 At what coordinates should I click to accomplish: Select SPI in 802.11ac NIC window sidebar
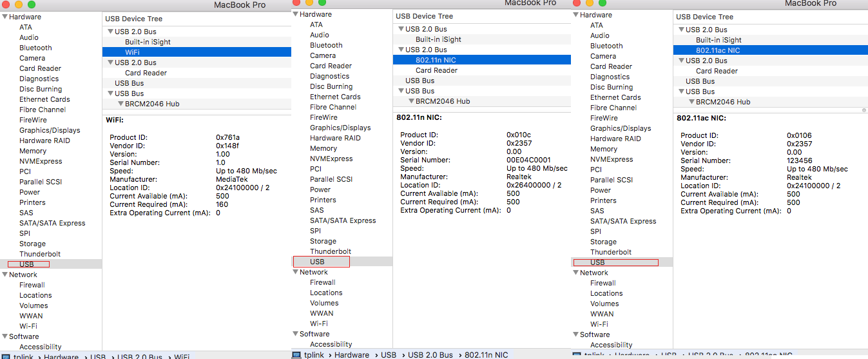(595, 231)
